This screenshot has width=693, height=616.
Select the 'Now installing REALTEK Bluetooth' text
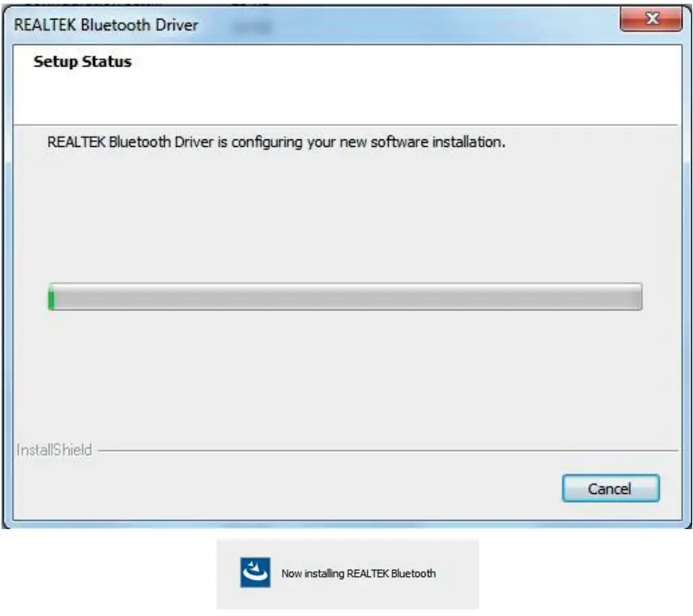tap(358, 573)
